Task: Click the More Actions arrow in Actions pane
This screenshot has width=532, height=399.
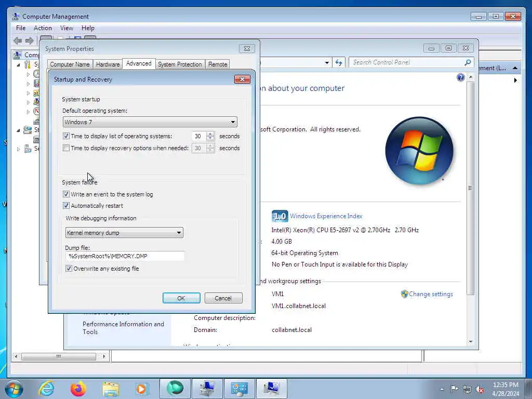Action: click(x=515, y=81)
